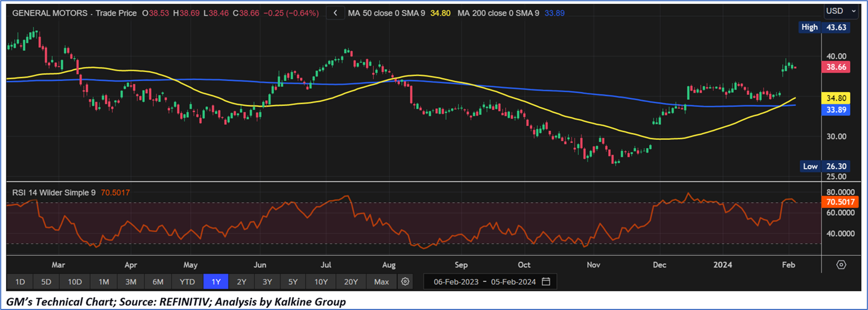The width and height of the screenshot is (868, 310).
Task: Open chart settings gear next to Max
Action: [405, 281]
